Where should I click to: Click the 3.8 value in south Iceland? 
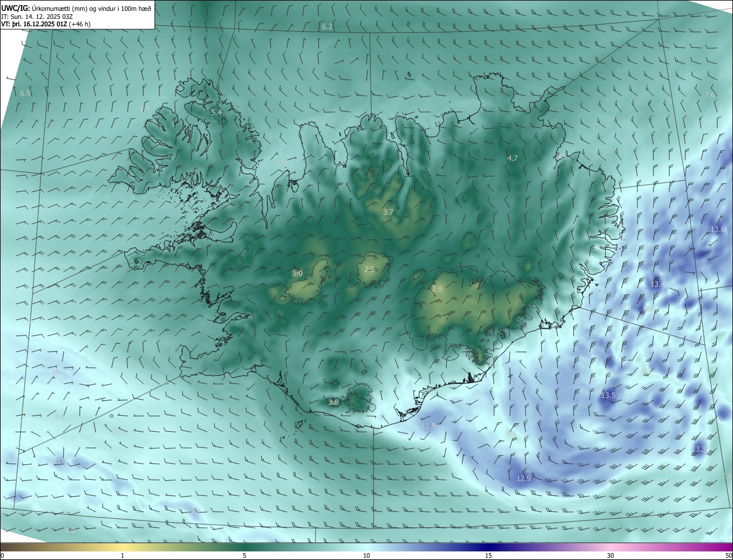pyautogui.click(x=333, y=403)
